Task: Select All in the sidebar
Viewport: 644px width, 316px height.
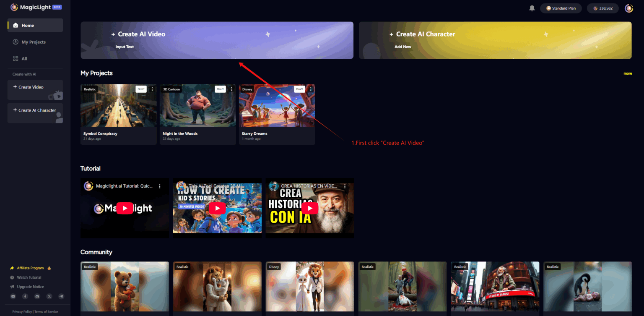Action: 23,58
